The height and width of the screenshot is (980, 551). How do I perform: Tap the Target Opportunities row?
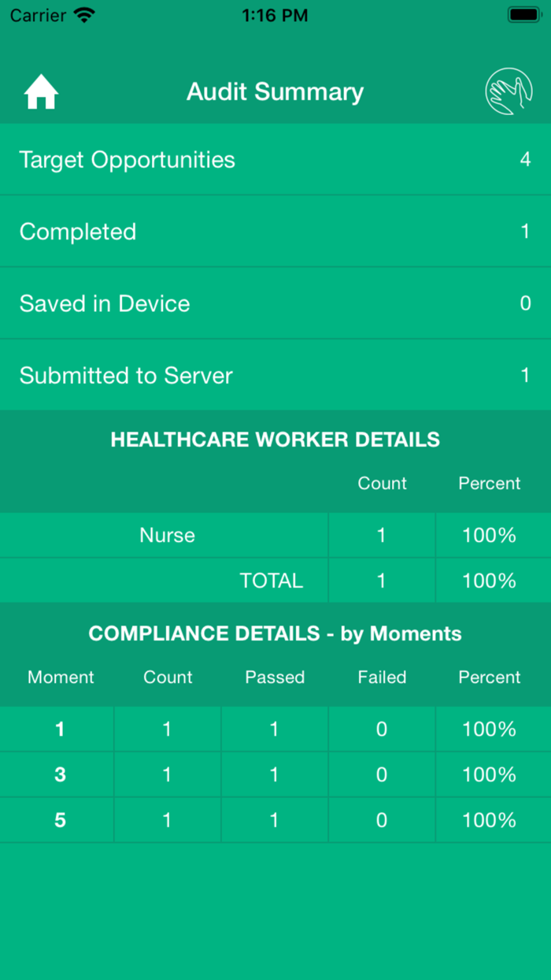click(275, 160)
